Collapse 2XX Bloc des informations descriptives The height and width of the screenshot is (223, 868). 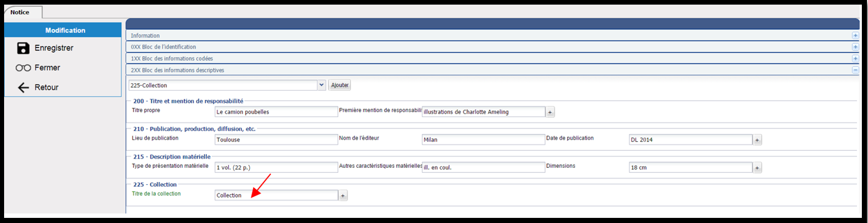click(855, 70)
